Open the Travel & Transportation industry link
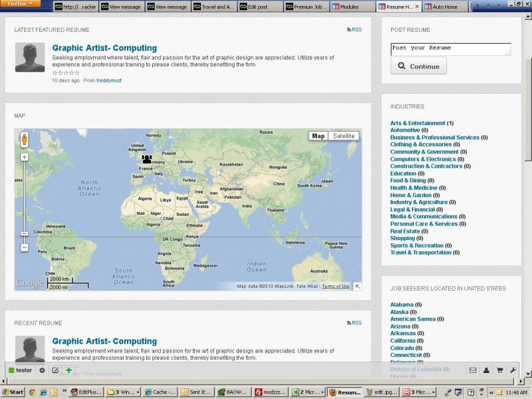 421,253
